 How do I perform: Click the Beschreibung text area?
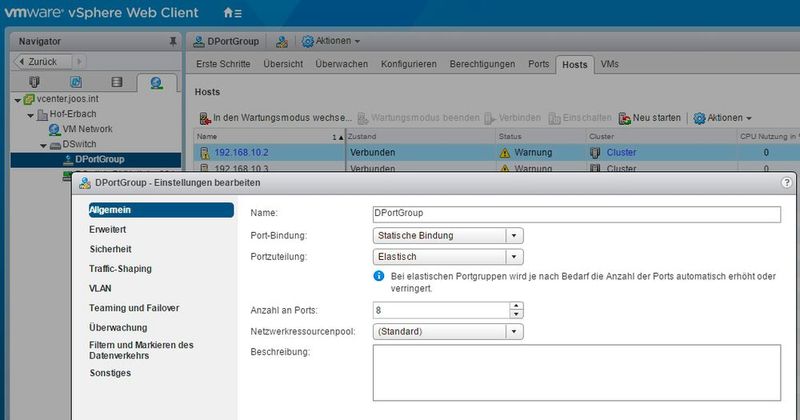[577, 373]
